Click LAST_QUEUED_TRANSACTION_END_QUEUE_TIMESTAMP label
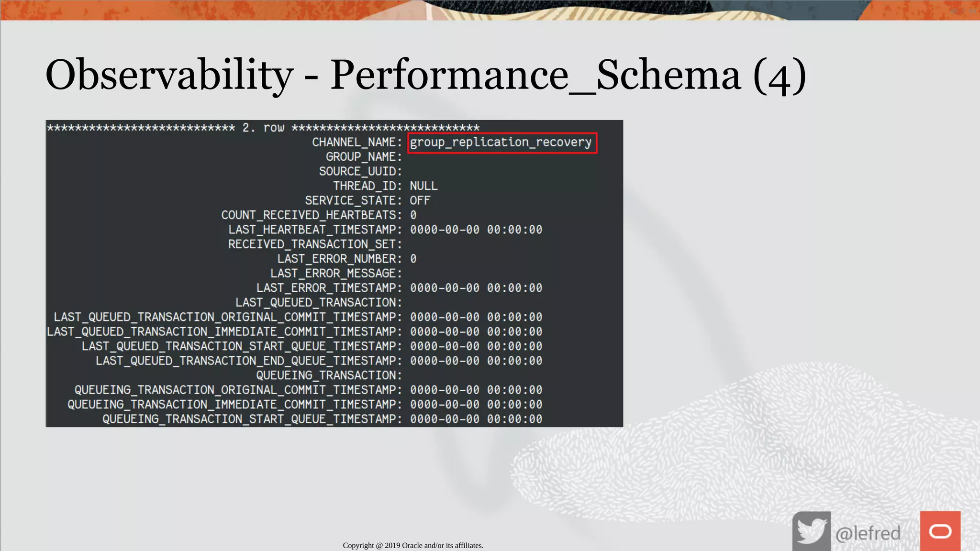 click(249, 361)
